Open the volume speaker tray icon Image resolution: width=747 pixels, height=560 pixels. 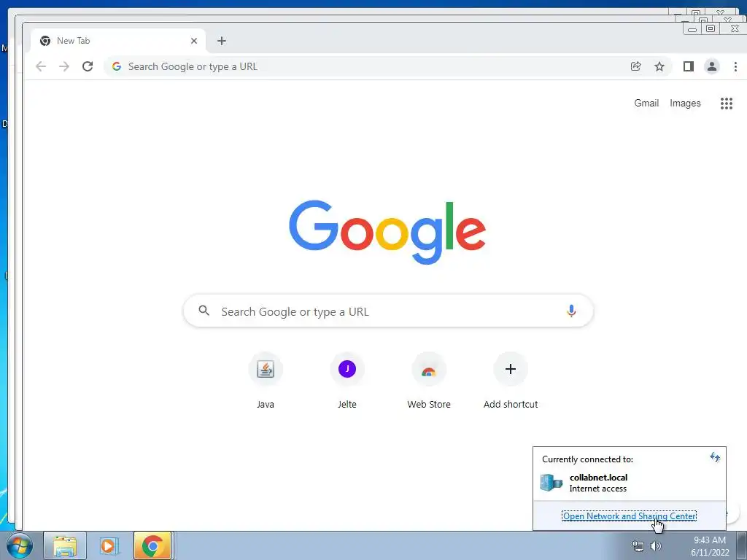(x=656, y=546)
